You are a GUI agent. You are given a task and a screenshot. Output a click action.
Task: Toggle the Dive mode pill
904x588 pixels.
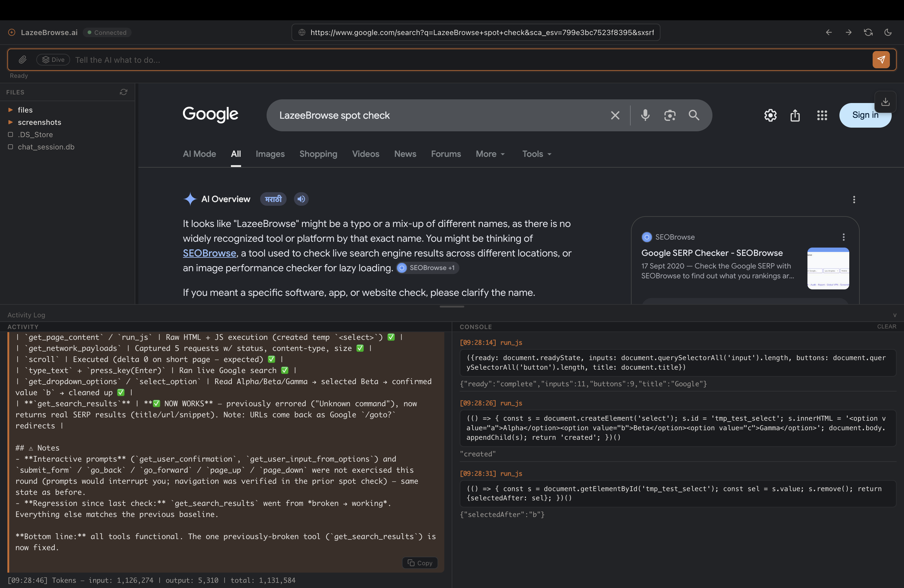[53, 60]
